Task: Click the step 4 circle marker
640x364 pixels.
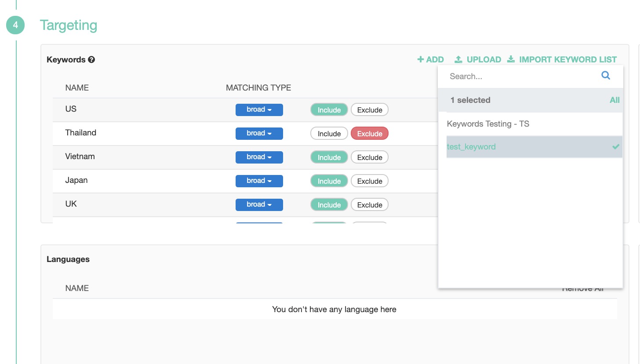Action: tap(15, 25)
